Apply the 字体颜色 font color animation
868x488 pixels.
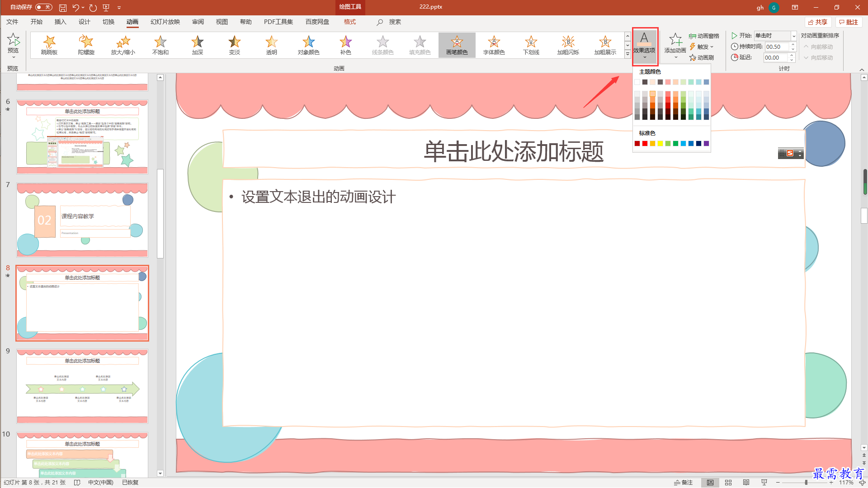[x=494, y=45]
